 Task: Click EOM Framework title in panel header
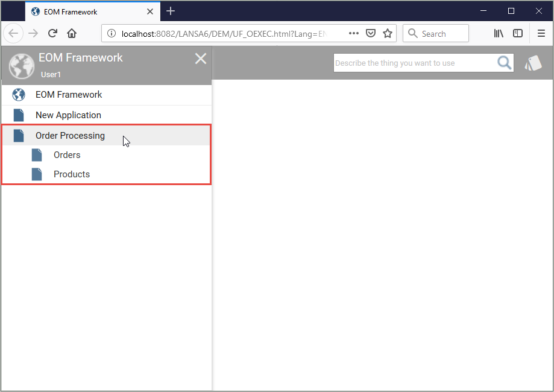[x=81, y=58]
